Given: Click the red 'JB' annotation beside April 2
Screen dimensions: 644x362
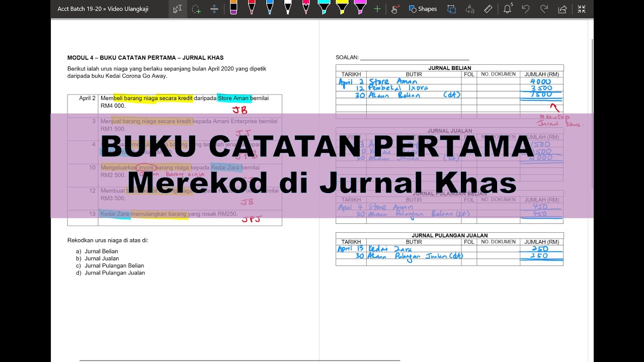Looking at the screenshot, I should click(239, 110).
